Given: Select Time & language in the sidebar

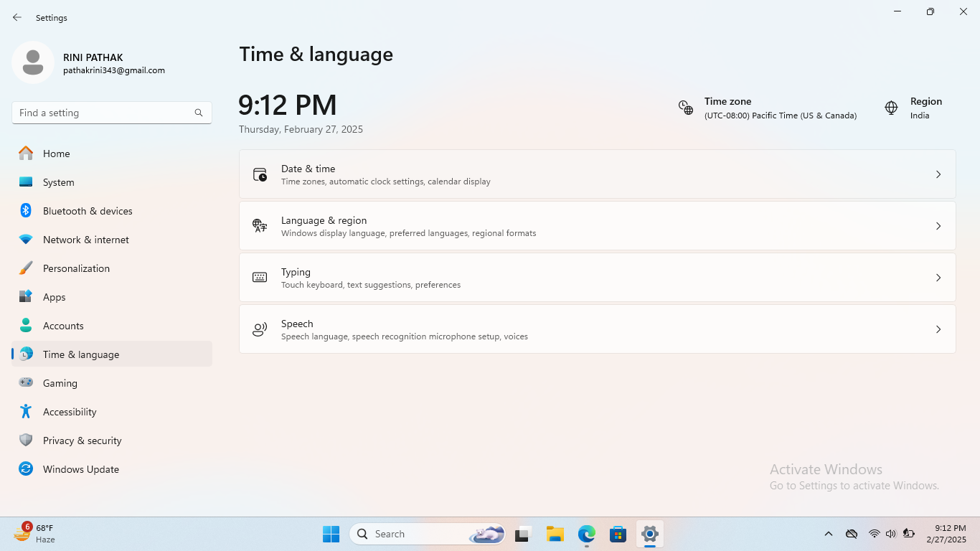Looking at the screenshot, I should tap(112, 354).
